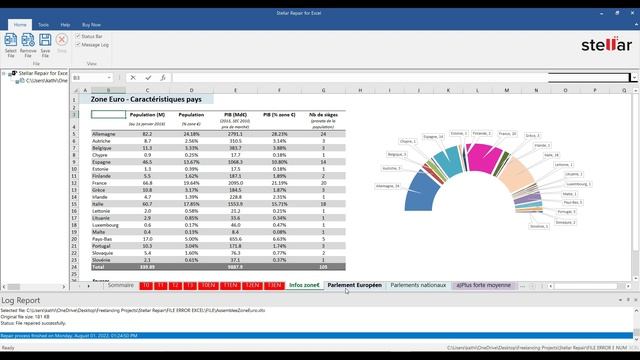Click the 'Population (M)' header cell

point(147,115)
